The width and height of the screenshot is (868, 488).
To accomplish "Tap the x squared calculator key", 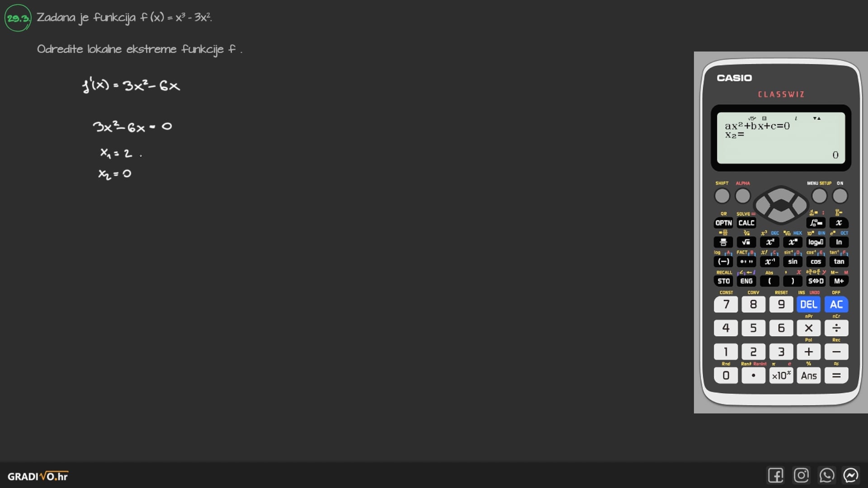I will point(769,242).
